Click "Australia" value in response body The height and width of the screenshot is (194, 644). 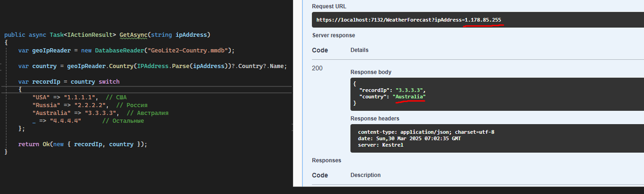tap(409, 96)
